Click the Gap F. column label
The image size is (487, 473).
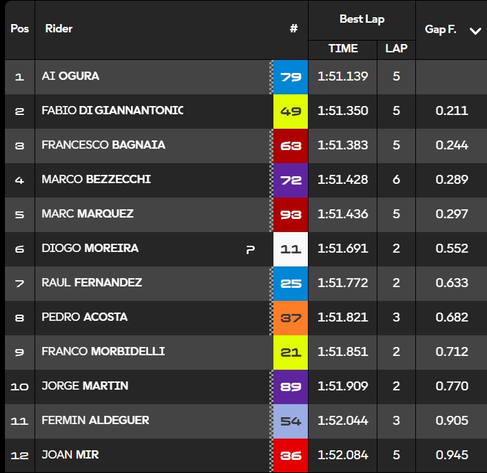[440, 30]
